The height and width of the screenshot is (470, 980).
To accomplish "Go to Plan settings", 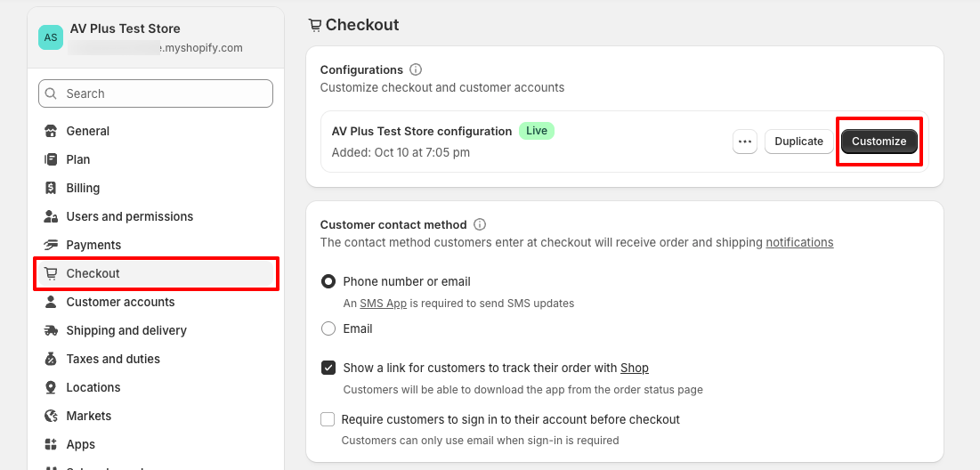I will pyautogui.click(x=156, y=159).
